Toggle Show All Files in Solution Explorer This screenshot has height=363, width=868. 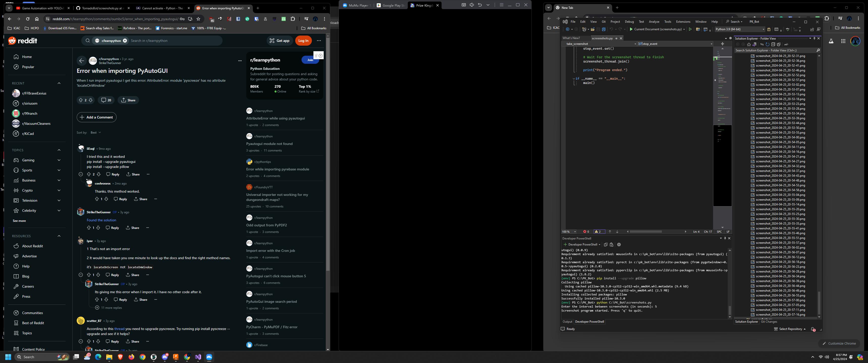779,44
